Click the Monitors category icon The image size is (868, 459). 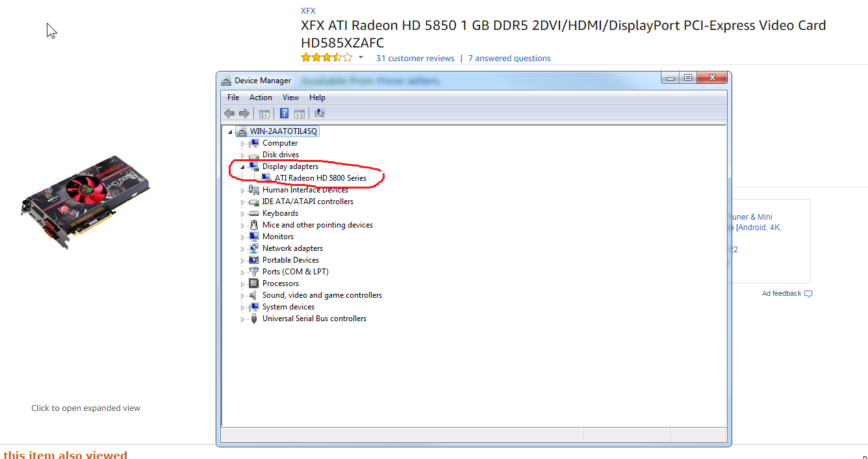click(254, 237)
